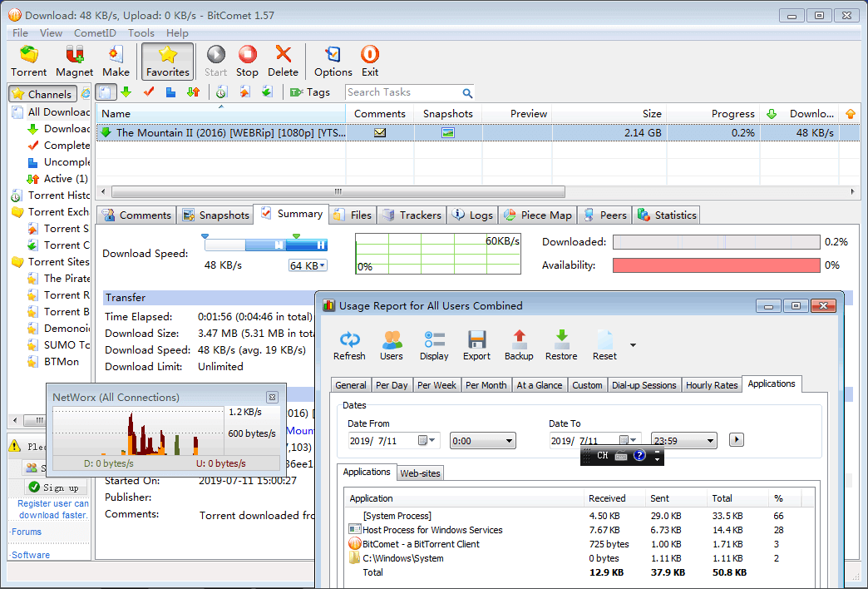Open the 64 KB speed limit dropdown
This screenshot has height=589, width=868.
click(308, 265)
